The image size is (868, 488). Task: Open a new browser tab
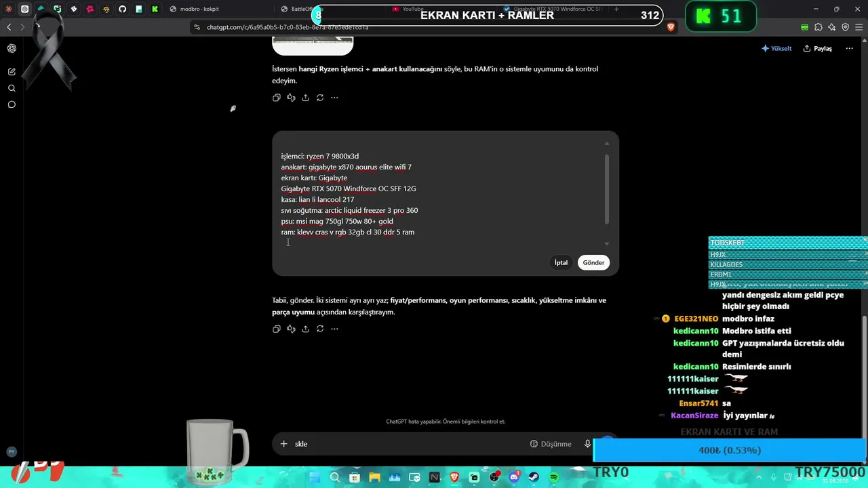616,9
